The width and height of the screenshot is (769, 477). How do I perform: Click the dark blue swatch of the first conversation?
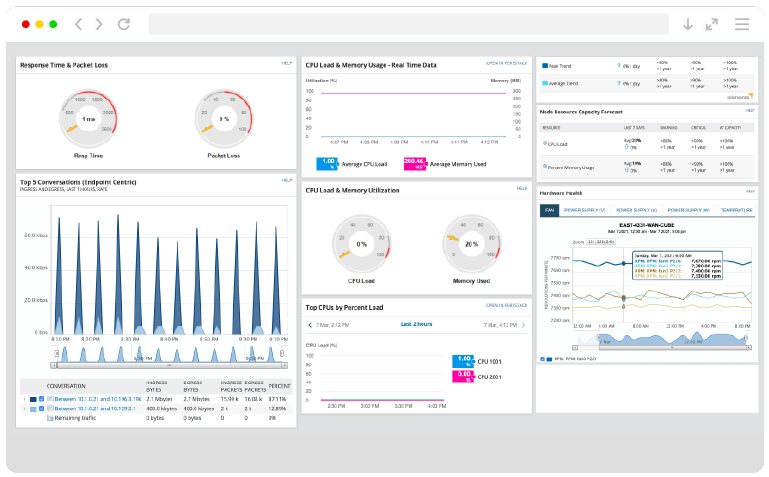point(33,400)
